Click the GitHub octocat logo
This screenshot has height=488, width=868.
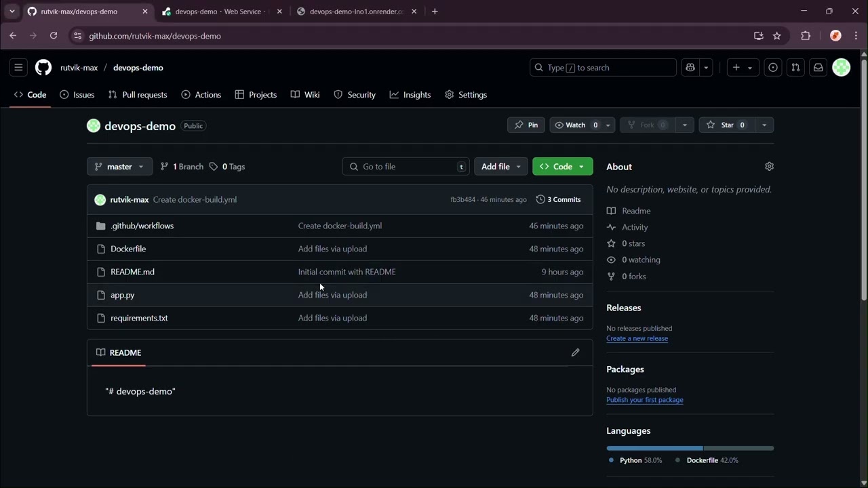43,68
